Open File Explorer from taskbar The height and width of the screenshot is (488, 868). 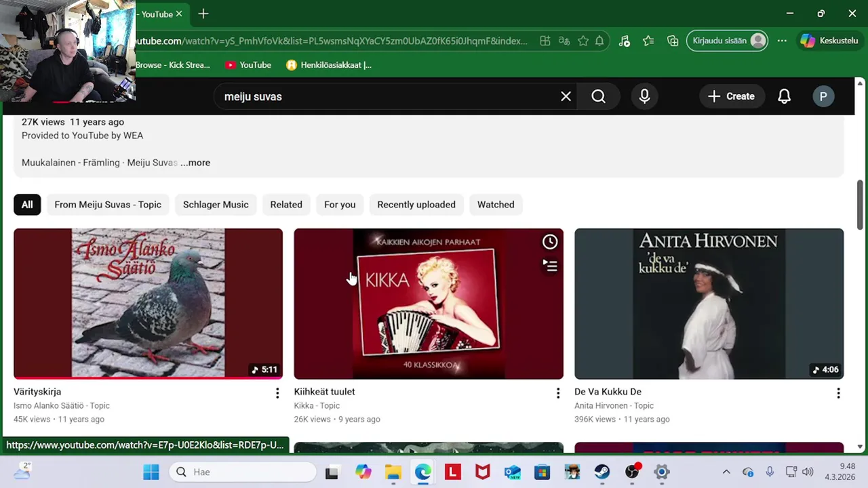(x=393, y=472)
